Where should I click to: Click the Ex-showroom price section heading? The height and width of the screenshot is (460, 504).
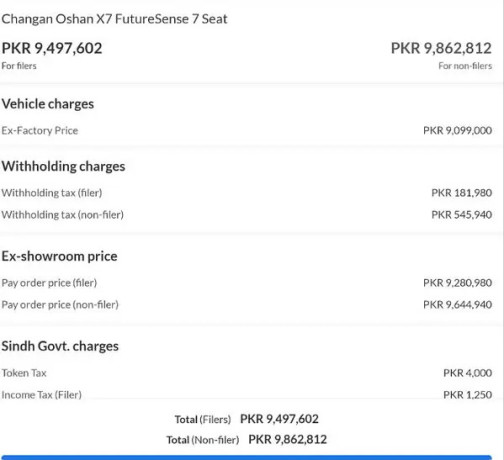(59, 256)
